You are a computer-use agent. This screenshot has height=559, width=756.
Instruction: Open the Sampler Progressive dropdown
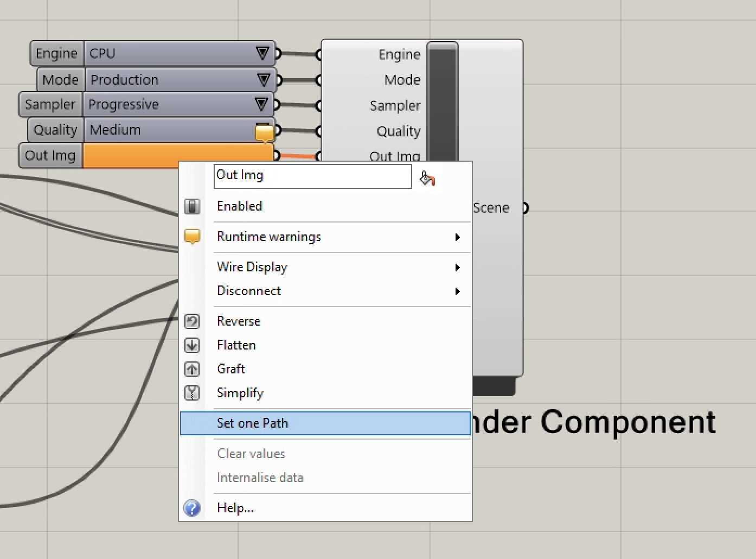(x=261, y=104)
